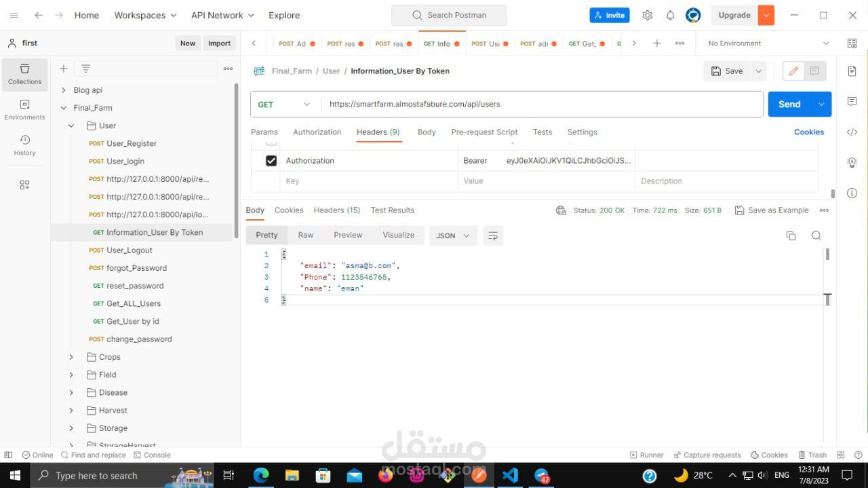The height and width of the screenshot is (488, 868).
Task: Open the tab options ellipsis menu
Action: point(679,43)
